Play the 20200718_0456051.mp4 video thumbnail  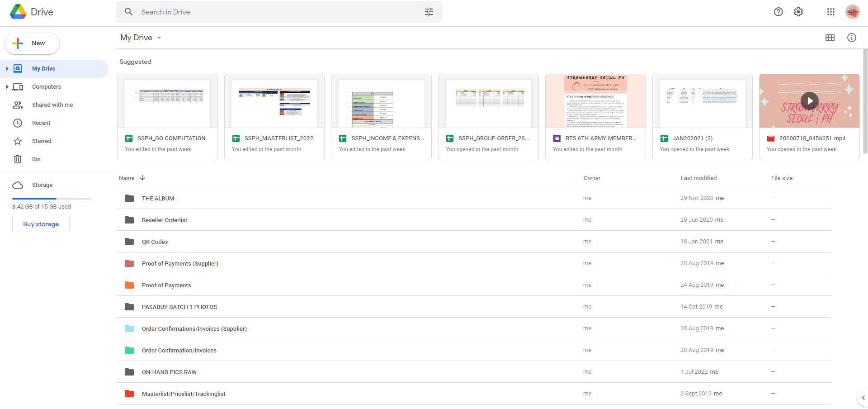[809, 101]
